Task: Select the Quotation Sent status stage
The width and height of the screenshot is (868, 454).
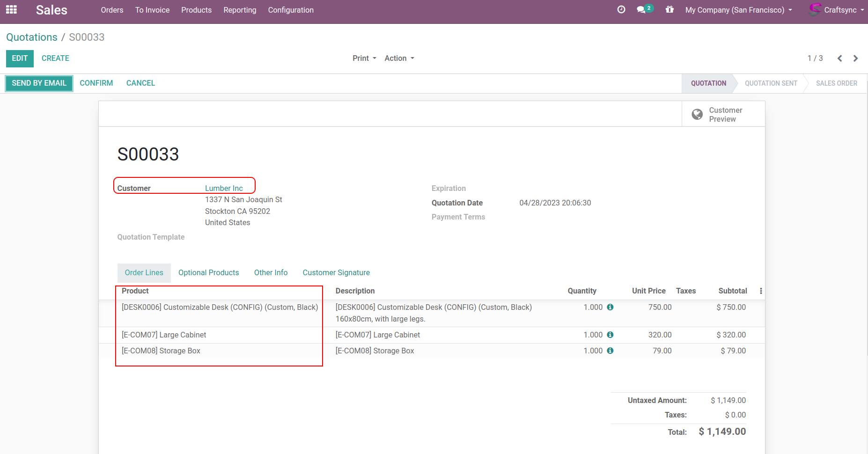Action: pyautogui.click(x=771, y=83)
